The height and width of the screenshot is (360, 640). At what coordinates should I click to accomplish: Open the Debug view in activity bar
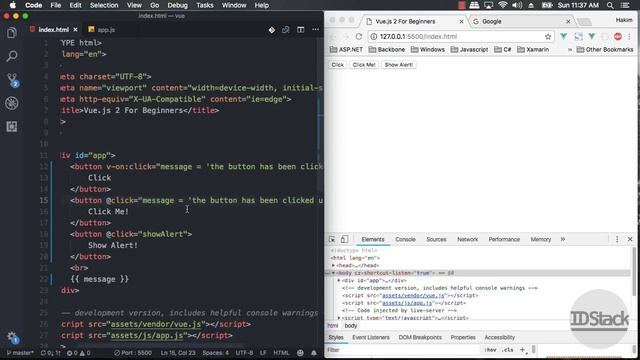(x=12, y=103)
